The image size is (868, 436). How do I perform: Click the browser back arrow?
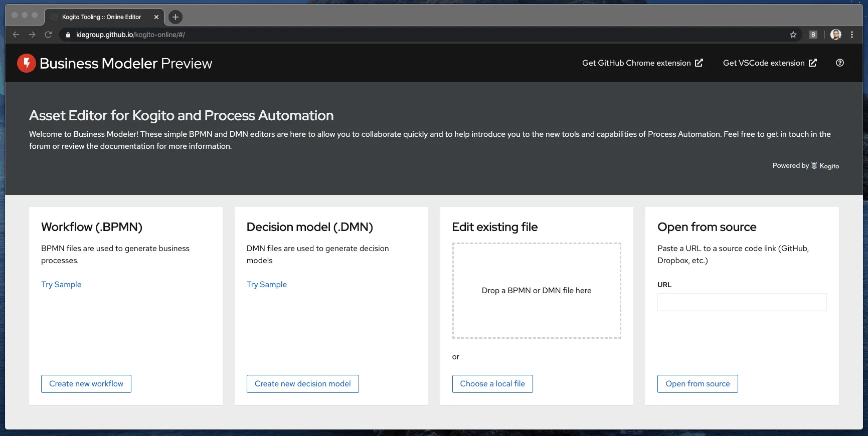click(x=16, y=35)
